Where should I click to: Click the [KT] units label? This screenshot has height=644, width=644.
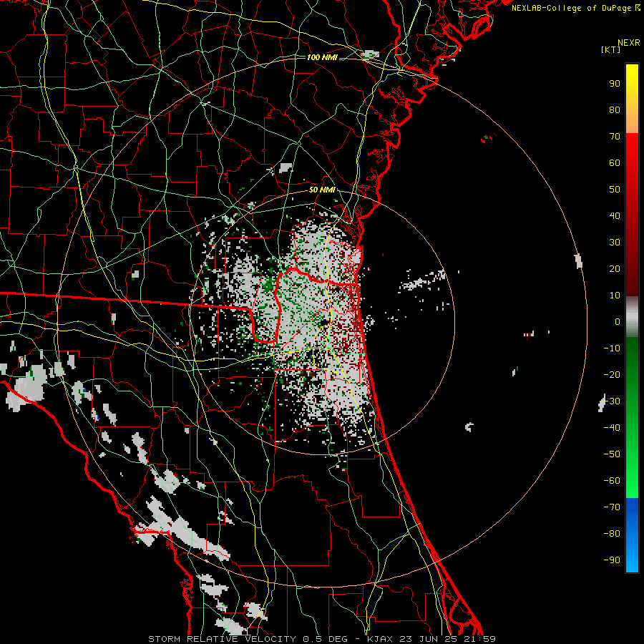[x=611, y=49]
